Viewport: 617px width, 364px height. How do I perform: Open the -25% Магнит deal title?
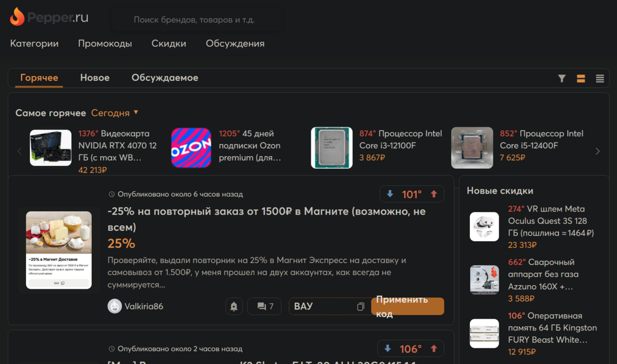pos(267,219)
